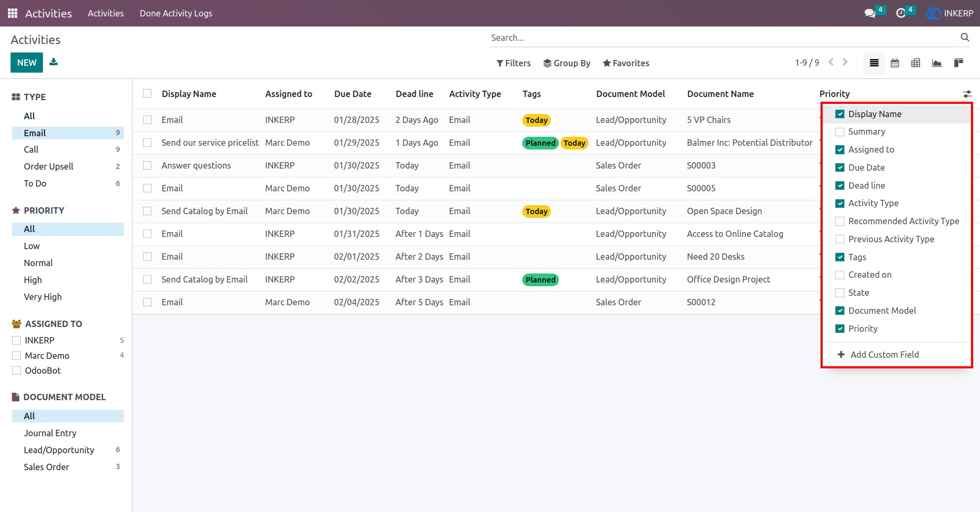
Task: Open the Answer questions activity row
Action: [x=476, y=165]
